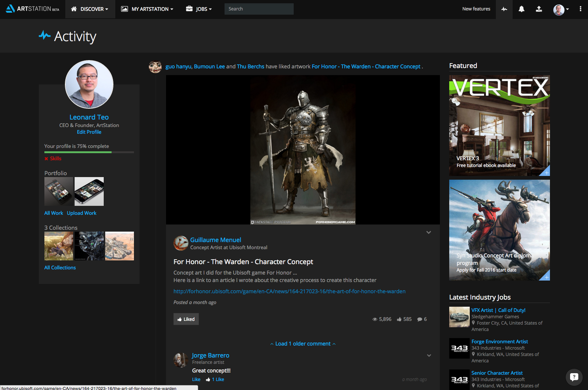
Task: Like Jorge Barrero's comment
Action: tap(196, 379)
